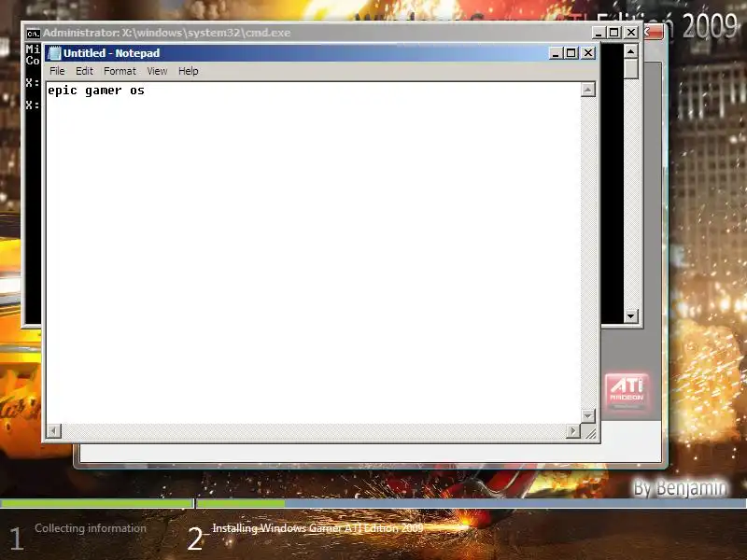Click the ATI Radeon logo
The height and width of the screenshot is (560, 747).
click(627, 391)
